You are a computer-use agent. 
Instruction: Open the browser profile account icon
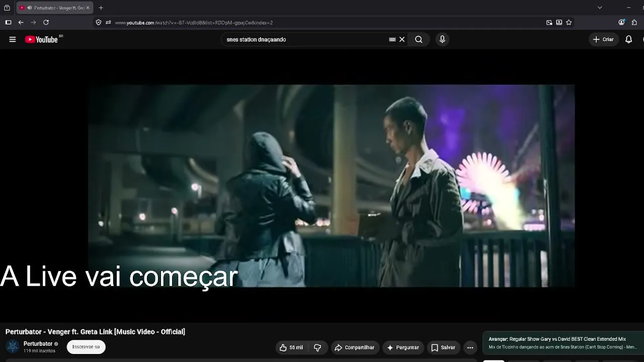(621, 23)
